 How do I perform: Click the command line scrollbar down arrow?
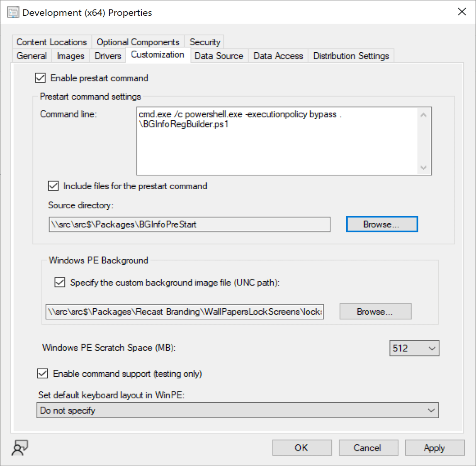tap(423, 168)
